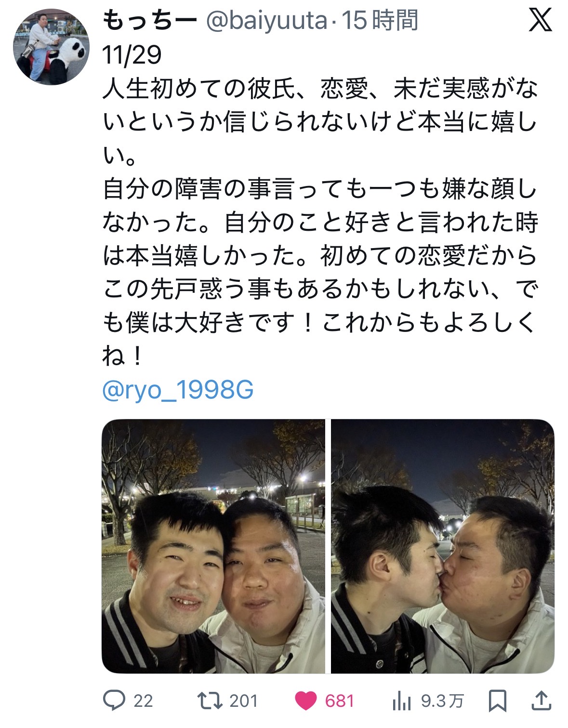Viewport: 568px width, 728px height.
Task: Open the reply speech bubble icon
Action: [x=114, y=701]
